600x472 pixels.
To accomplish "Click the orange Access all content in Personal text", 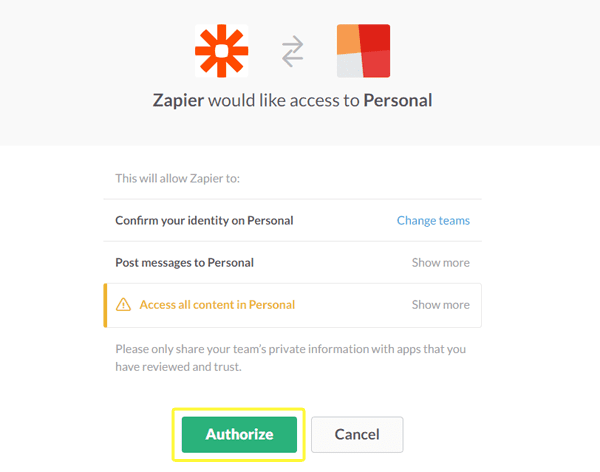I will pos(217,305).
